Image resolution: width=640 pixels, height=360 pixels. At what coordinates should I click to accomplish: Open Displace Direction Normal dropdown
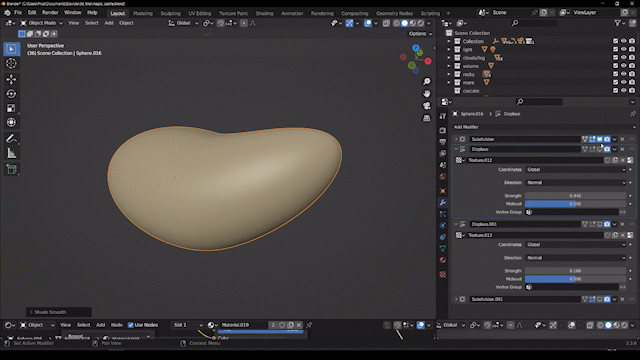(x=576, y=182)
